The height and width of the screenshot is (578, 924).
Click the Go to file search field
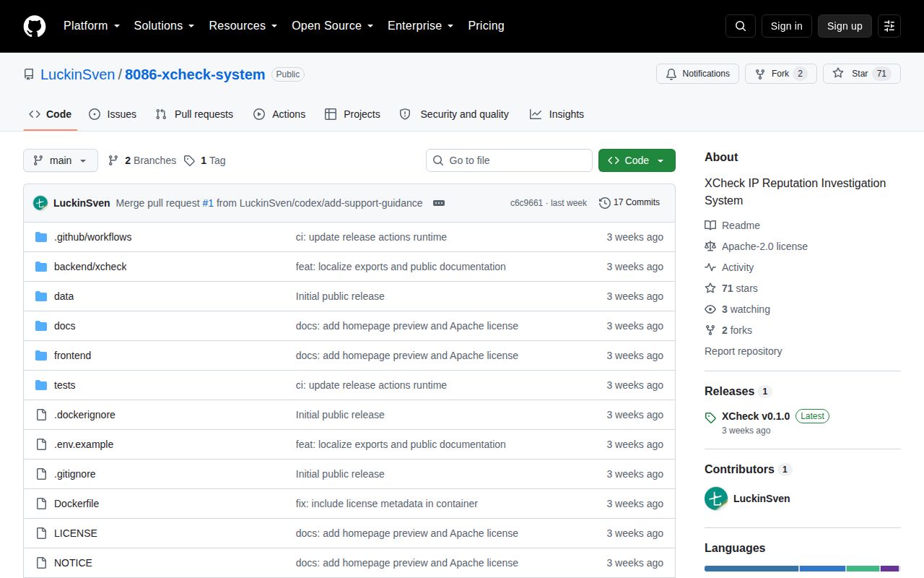tap(509, 160)
